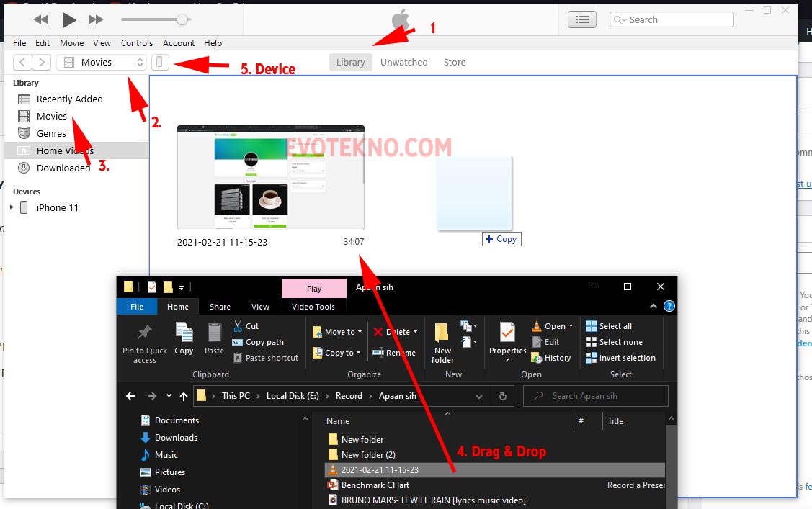Select Recently Added in Library sidebar

69,99
